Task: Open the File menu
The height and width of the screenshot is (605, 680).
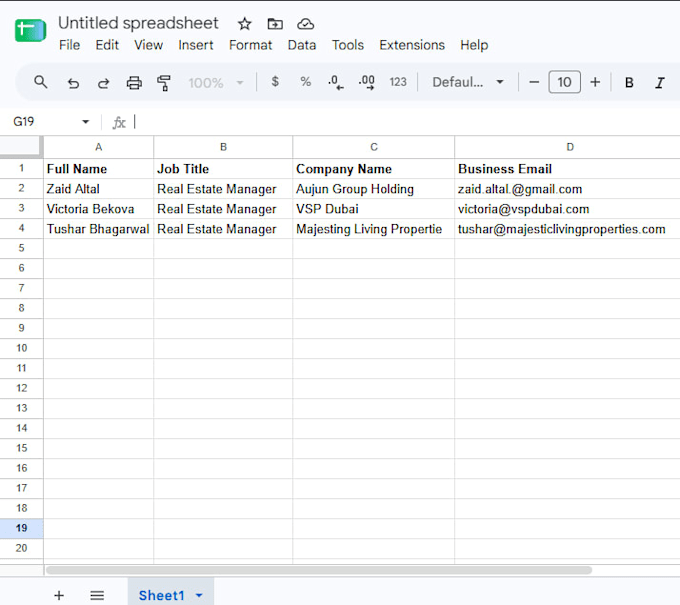Action: (x=69, y=45)
